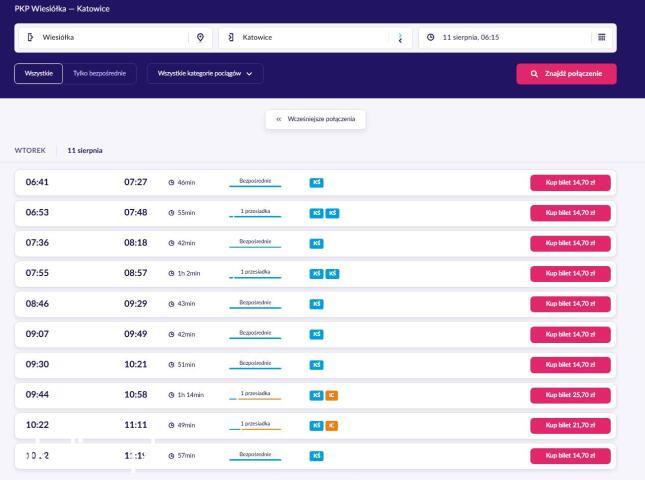Click the 1 przesiadka route bar at 10:22
This screenshot has height=480, width=645.
click(x=255, y=426)
